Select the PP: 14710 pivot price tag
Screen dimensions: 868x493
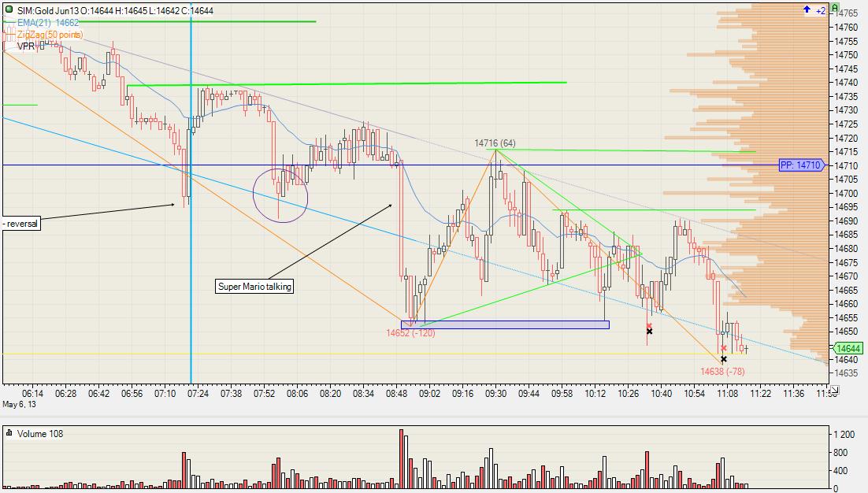click(800, 165)
